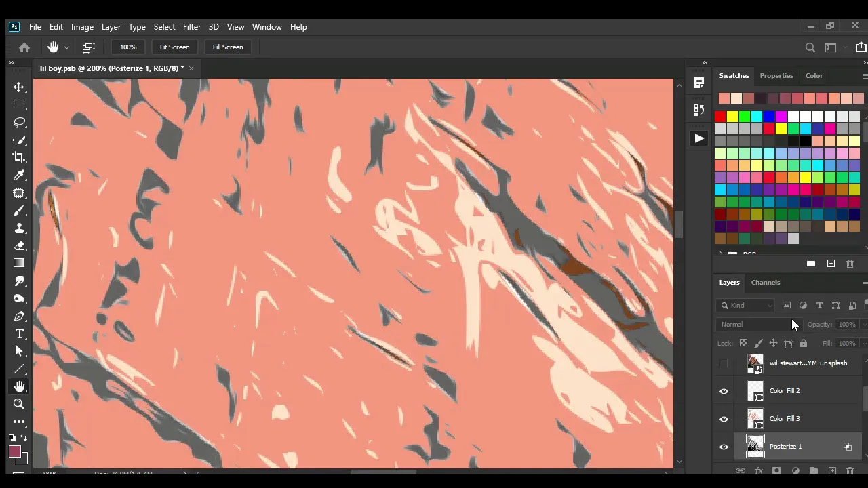Click the 100% zoom button
Viewport: 868px width, 488px height.
click(128, 47)
